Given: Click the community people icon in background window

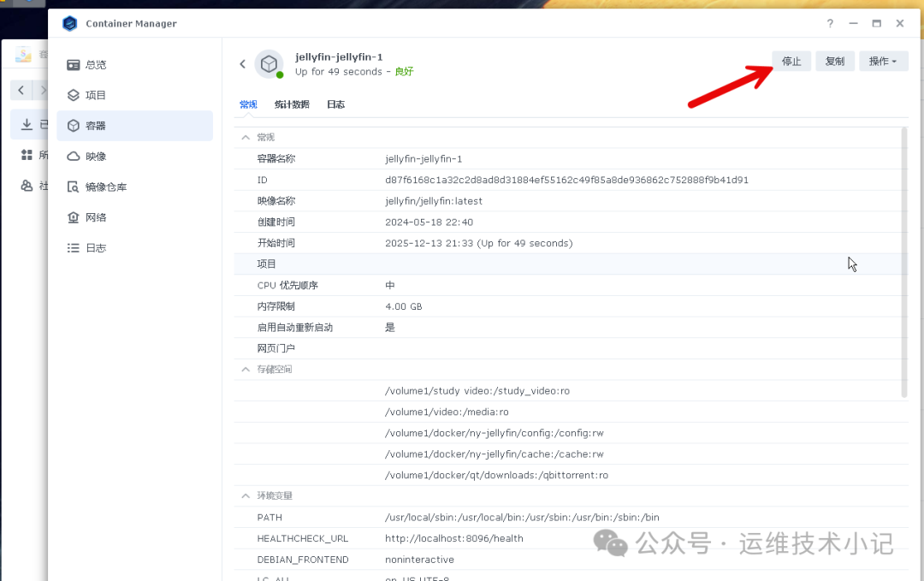Looking at the screenshot, I should pyautogui.click(x=27, y=186).
